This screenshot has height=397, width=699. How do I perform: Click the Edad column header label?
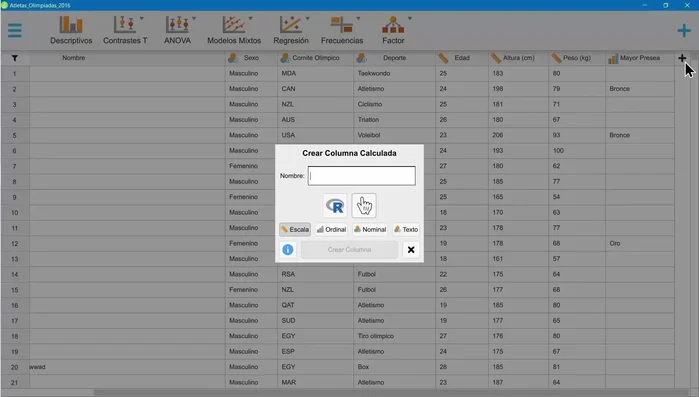point(462,58)
